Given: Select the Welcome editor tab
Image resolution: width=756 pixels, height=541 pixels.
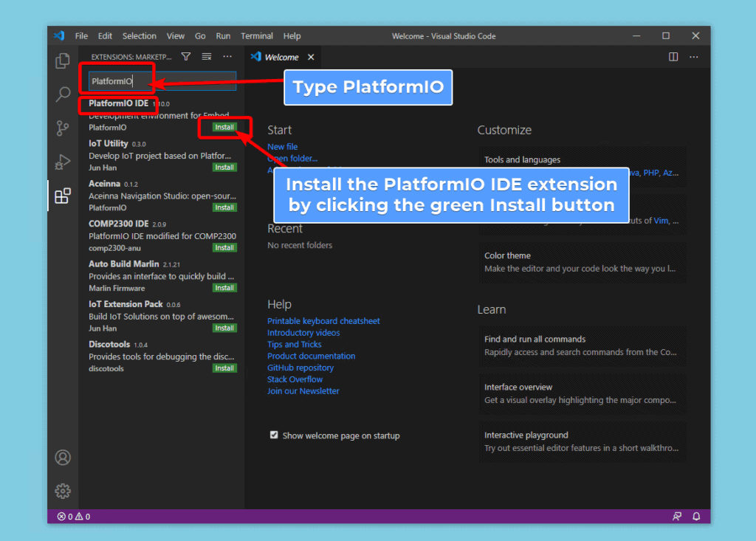Looking at the screenshot, I should click(281, 57).
